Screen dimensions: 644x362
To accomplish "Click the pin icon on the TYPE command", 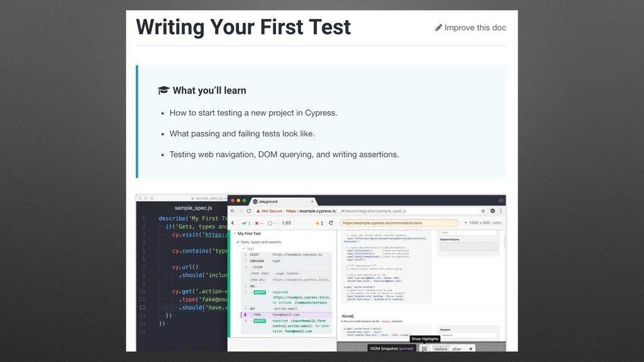I will click(245, 315).
